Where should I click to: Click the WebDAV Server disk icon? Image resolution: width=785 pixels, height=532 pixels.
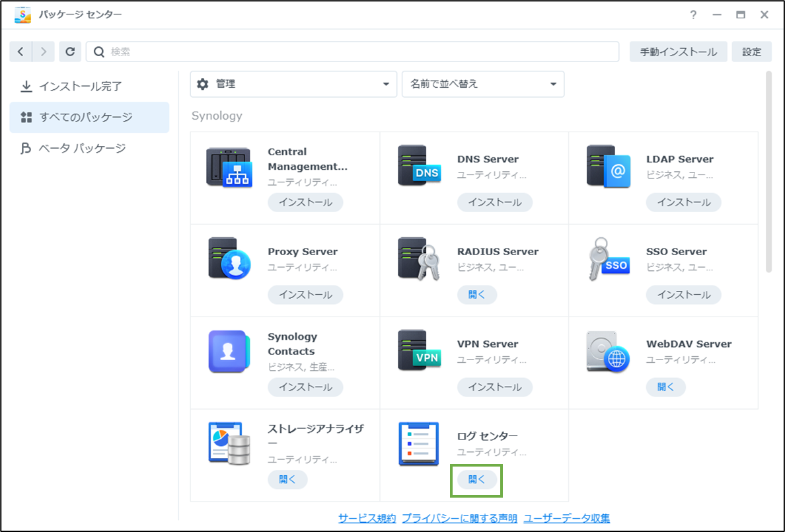608,352
